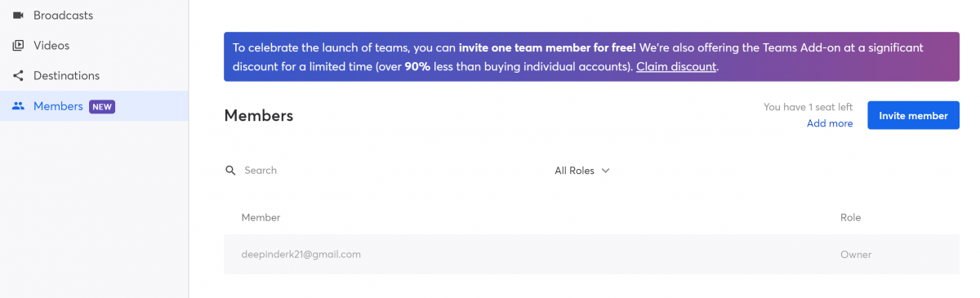Image resolution: width=980 pixels, height=298 pixels.
Task: Click the search magnifier icon
Action: coord(230,171)
